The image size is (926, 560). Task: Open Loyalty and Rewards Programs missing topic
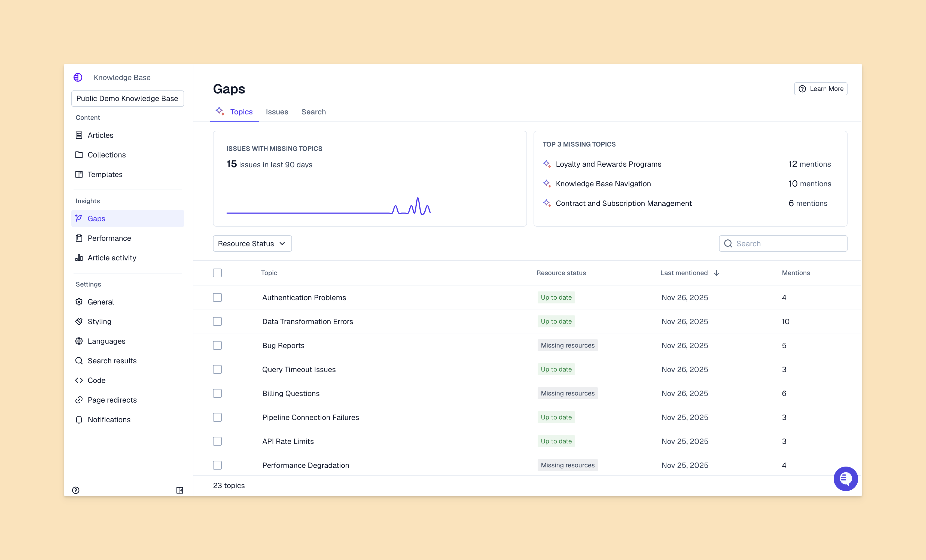tap(608, 164)
